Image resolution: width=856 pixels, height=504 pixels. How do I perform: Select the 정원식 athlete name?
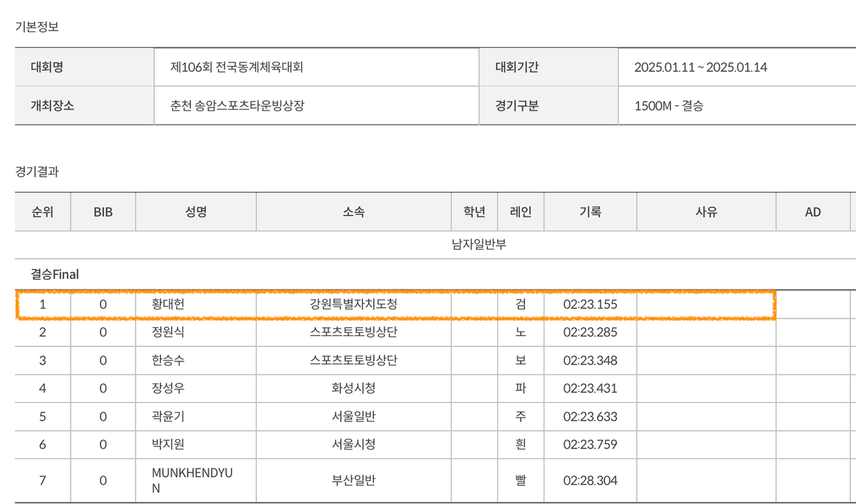[168, 332]
